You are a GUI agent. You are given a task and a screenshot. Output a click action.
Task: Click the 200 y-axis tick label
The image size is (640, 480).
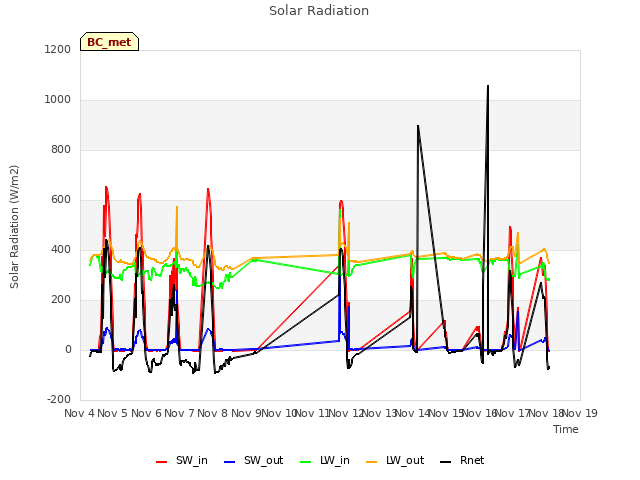point(61,300)
